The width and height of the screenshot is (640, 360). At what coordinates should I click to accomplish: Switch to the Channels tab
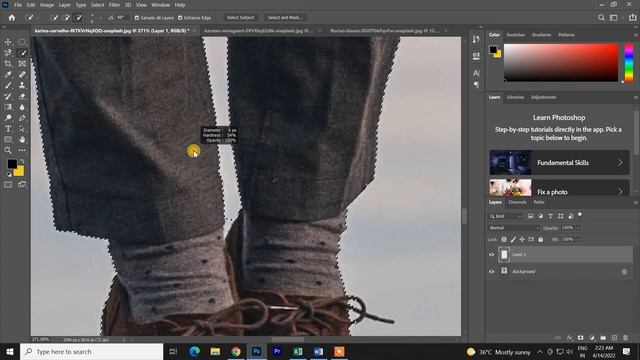[518, 202]
